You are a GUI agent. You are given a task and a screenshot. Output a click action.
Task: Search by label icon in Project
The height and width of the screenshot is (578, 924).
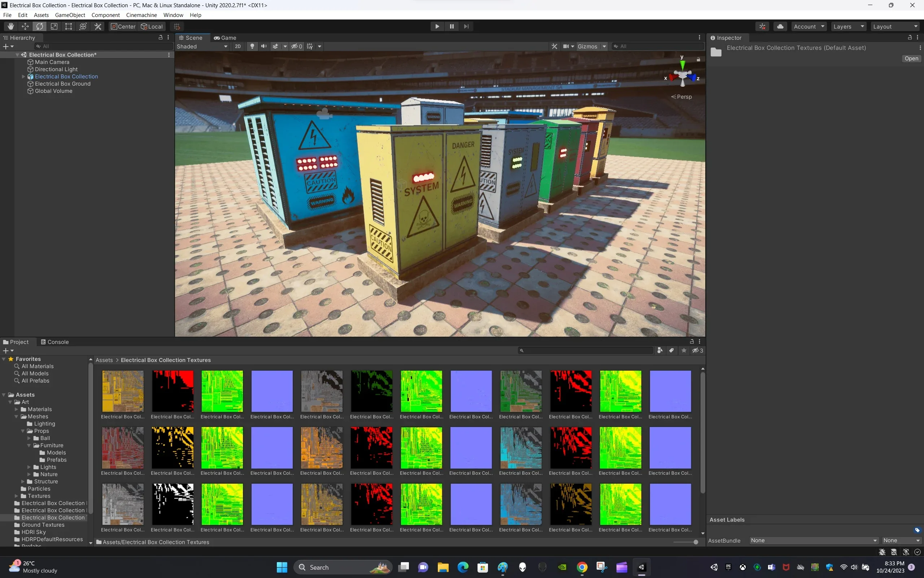tap(672, 350)
